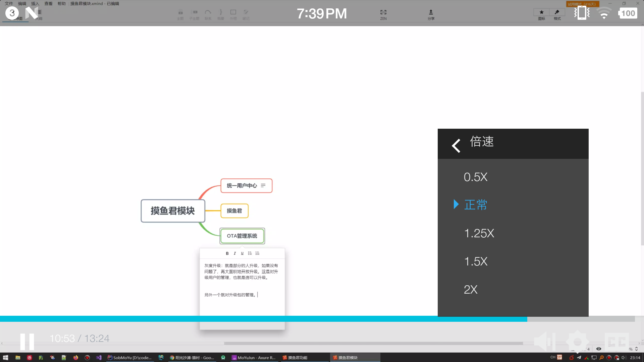Image resolution: width=644 pixels, height=362 pixels.
Task: Select 正常 normal playback speed
Action: (475, 204)
